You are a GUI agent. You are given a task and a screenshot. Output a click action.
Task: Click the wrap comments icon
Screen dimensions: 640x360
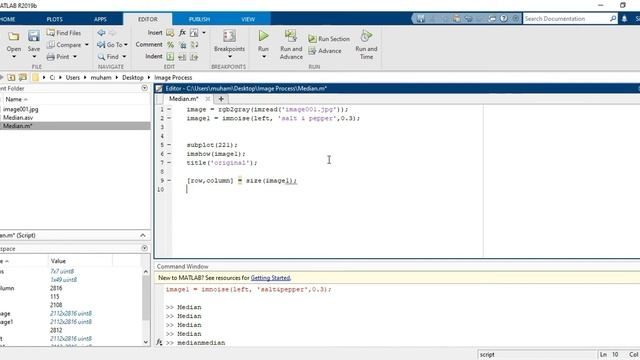(x=194, y=45)
